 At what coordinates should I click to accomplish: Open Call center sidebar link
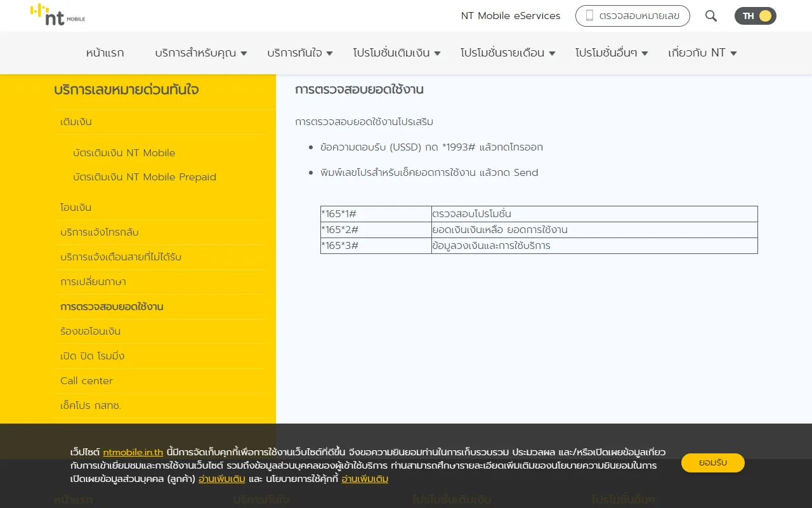87,381
